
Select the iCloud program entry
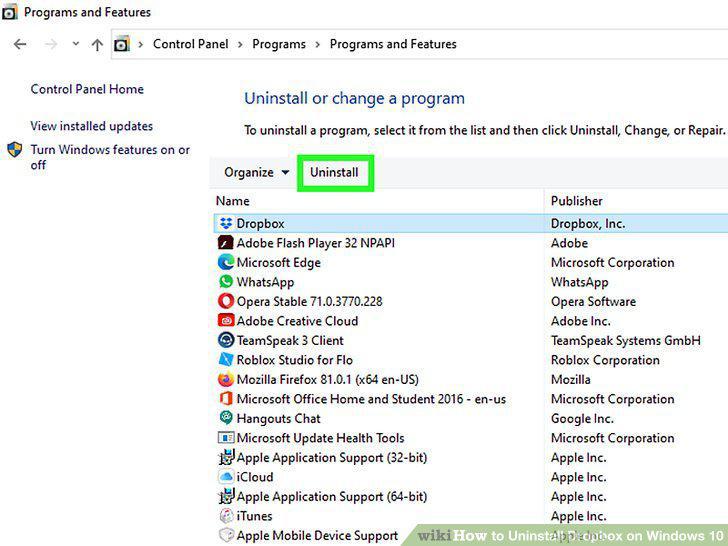pos(255,477)
